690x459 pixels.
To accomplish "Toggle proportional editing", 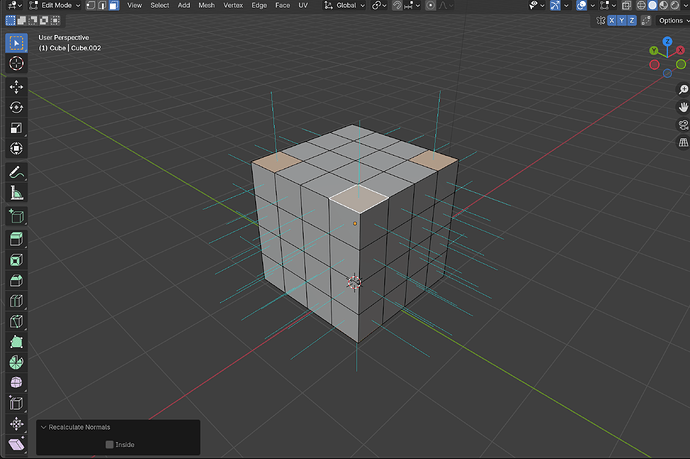I will (431, 5).
